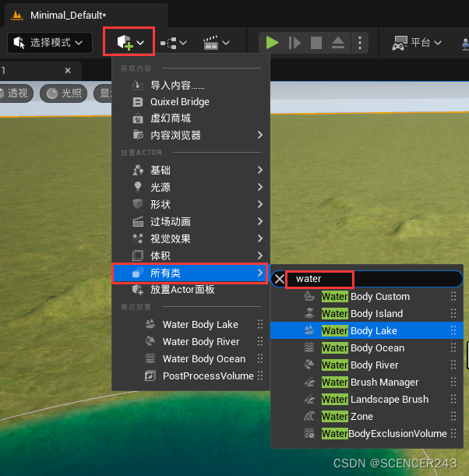Expand the 形状 shapes submenu
Viewport: 469px width, 476px height.
click(x=191, y=204)
